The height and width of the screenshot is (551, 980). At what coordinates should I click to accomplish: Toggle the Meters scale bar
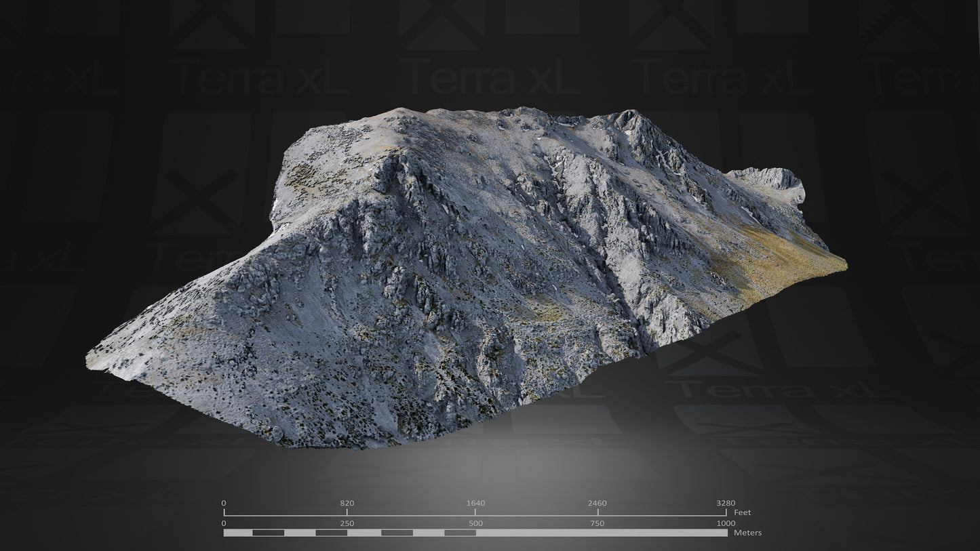pos(475,534)
